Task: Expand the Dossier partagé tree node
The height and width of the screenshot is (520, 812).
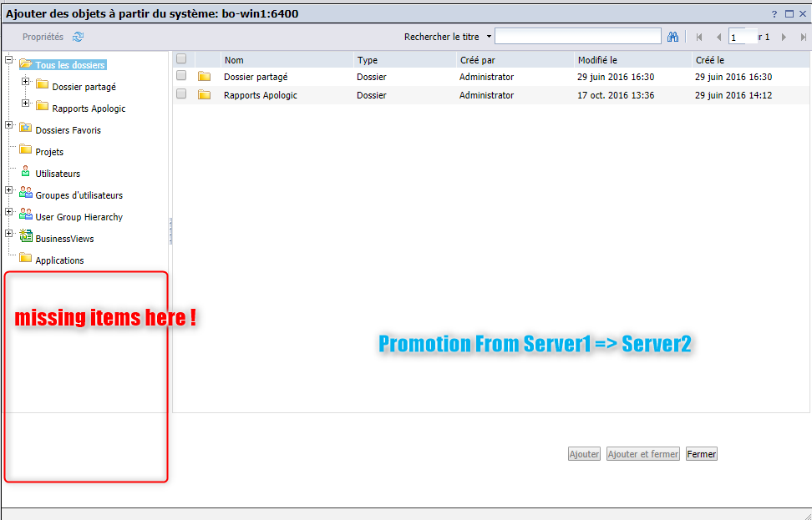Action: pyautogui.click(x=26, y=82)
